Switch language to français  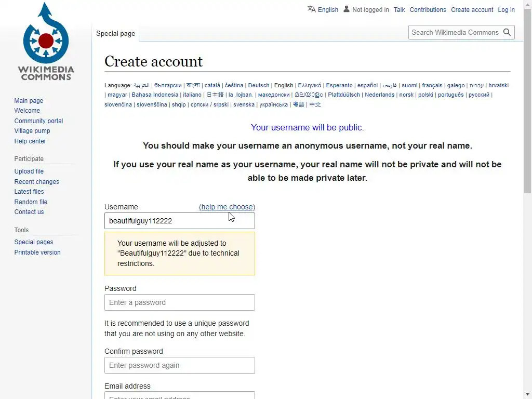pos(432,86)
